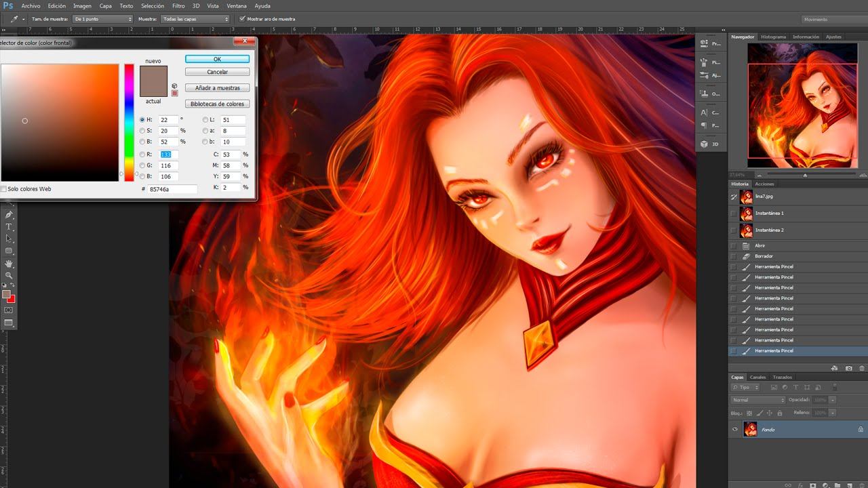Screen dimensions: 868x488
Task: Open the Movimiento workspace dropdown
Action: (x=833, y=19)
